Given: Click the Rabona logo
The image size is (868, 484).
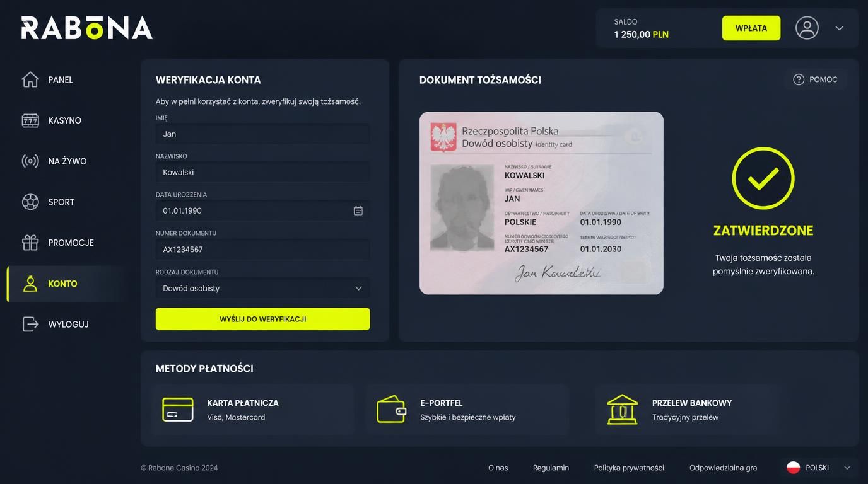Looking at the screenshot, I should point(87,28).
